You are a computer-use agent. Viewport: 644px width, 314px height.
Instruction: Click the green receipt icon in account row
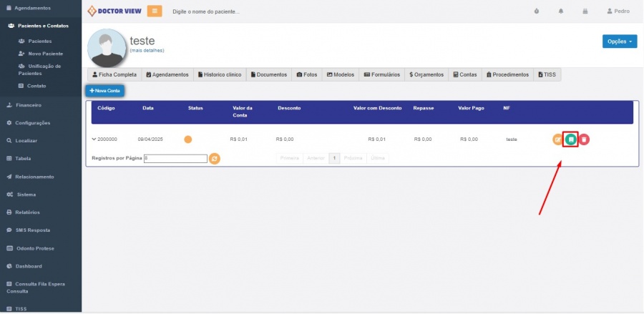570,139
